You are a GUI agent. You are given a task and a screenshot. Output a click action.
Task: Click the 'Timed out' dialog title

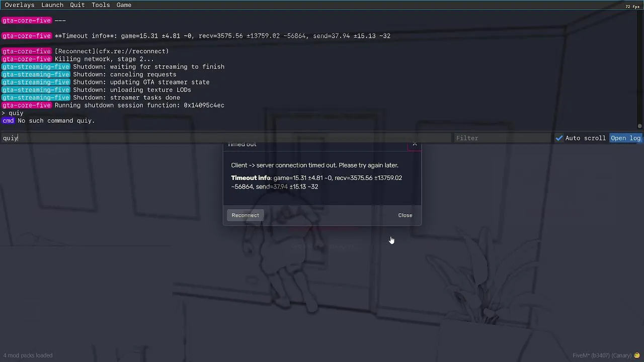[x=242, y=145]
